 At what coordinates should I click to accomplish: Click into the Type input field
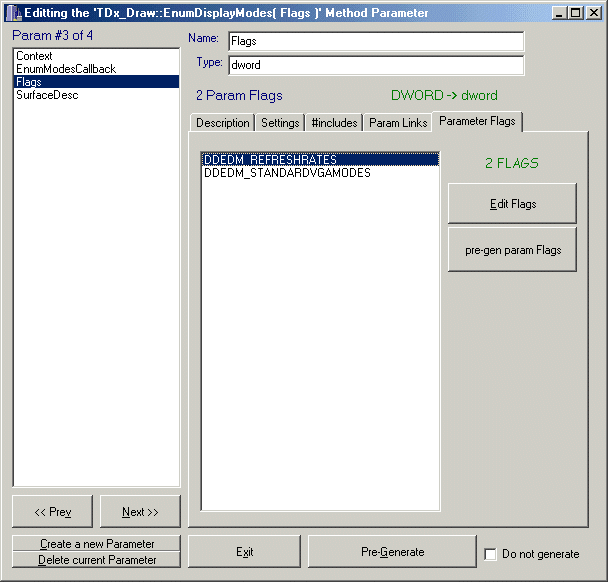click(x=375, y=66)
